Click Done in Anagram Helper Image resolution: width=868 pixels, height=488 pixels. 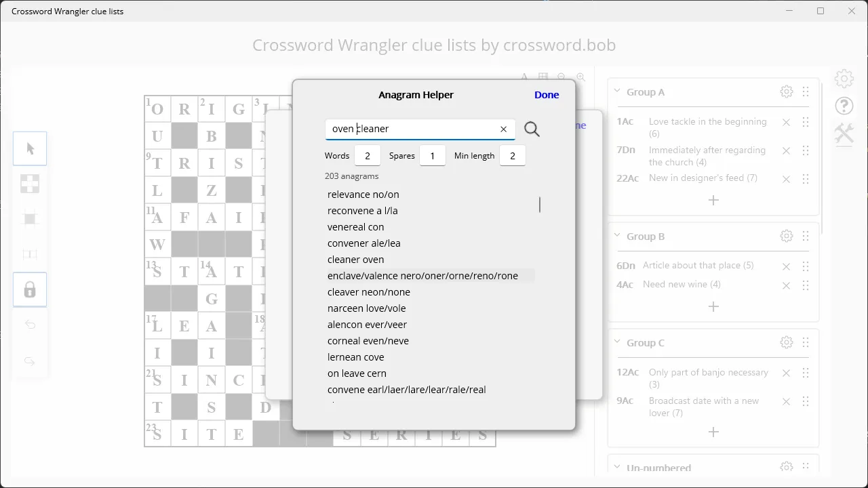(547, 95)
